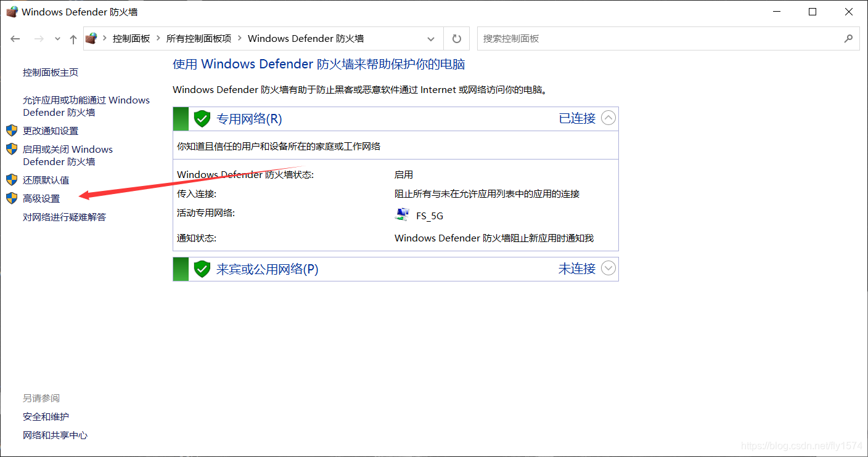Click Windows Defender 防火墙 breadcrumb
Viewport: 868px width, 457px height.
306,38
